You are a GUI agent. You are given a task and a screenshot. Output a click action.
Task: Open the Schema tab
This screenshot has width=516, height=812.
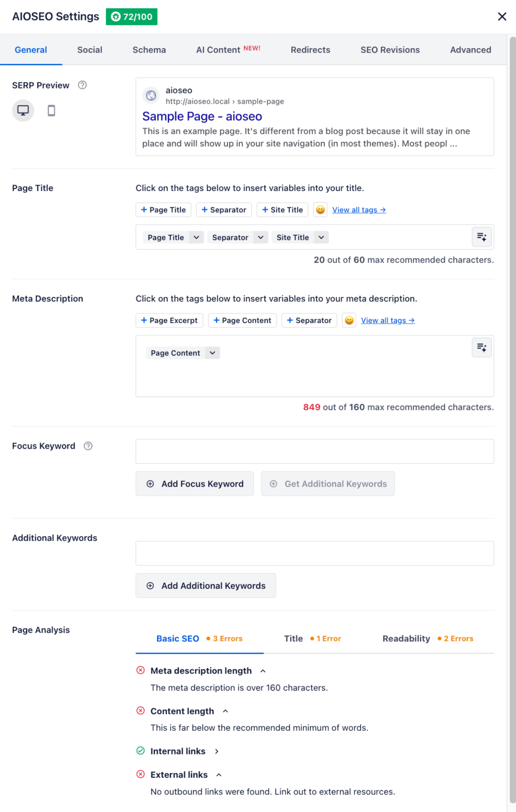click(x=149, y=50)
